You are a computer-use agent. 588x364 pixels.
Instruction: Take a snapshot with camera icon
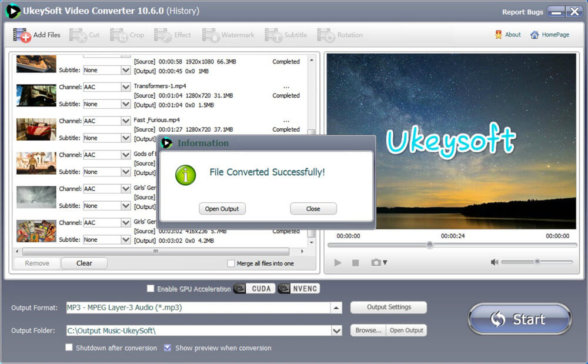[376, 262]
